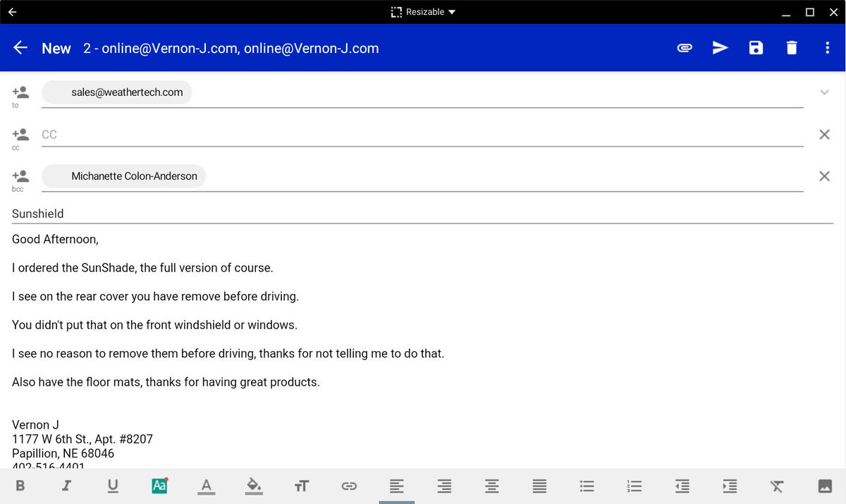Click the 'I see no reason to remove' line
Viewport: 846px width, 504px height.
coord(228,354)
